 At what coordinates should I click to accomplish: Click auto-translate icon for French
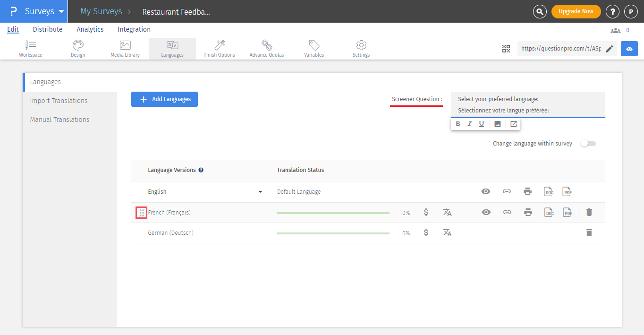click(x=447, y=212)
